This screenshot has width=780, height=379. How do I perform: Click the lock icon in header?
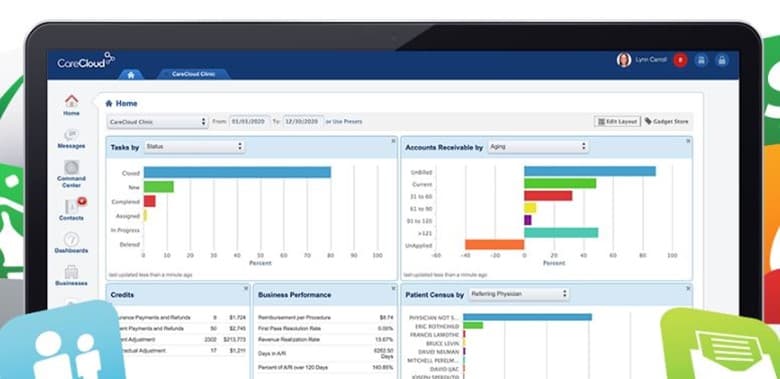pyautogui.click(x=722, y=61)
